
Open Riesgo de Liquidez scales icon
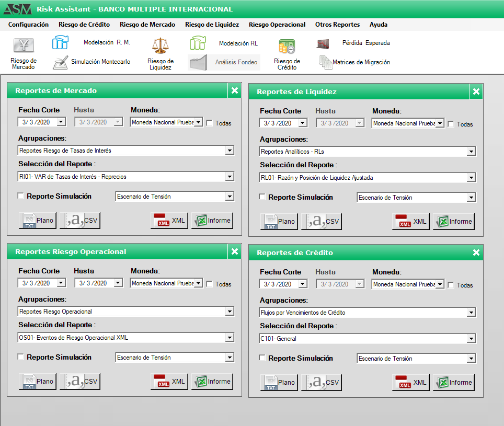(161, 46)
